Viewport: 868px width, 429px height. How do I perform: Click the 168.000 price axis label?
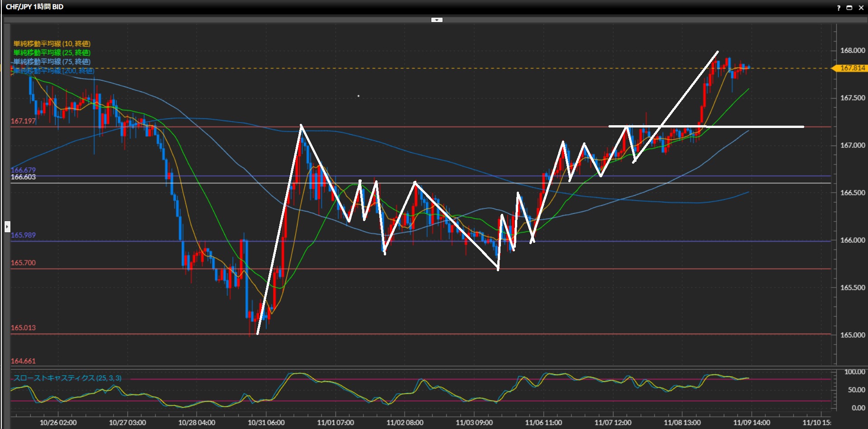[x=852, y=51]
